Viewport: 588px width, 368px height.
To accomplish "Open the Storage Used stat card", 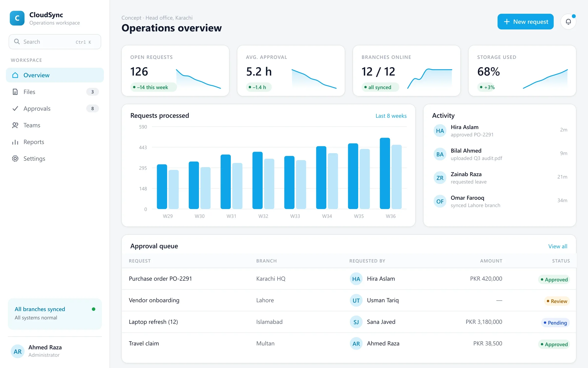I will pyautogui.click(x=522, y=71).
